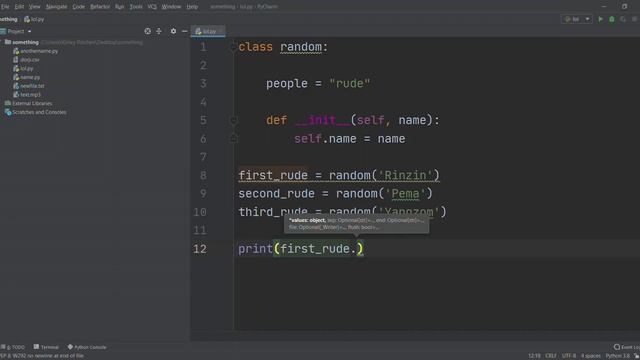The height and width of the screenshot is (360, 640).
Task: Open newfile.txt in the project tree
Action: (x=29, y=86)
